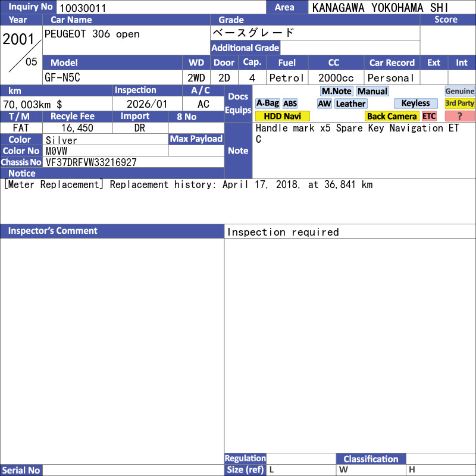This screenshot has height=476, width=476.
Task: Click the year value 2001
Action: click(18, 39)
